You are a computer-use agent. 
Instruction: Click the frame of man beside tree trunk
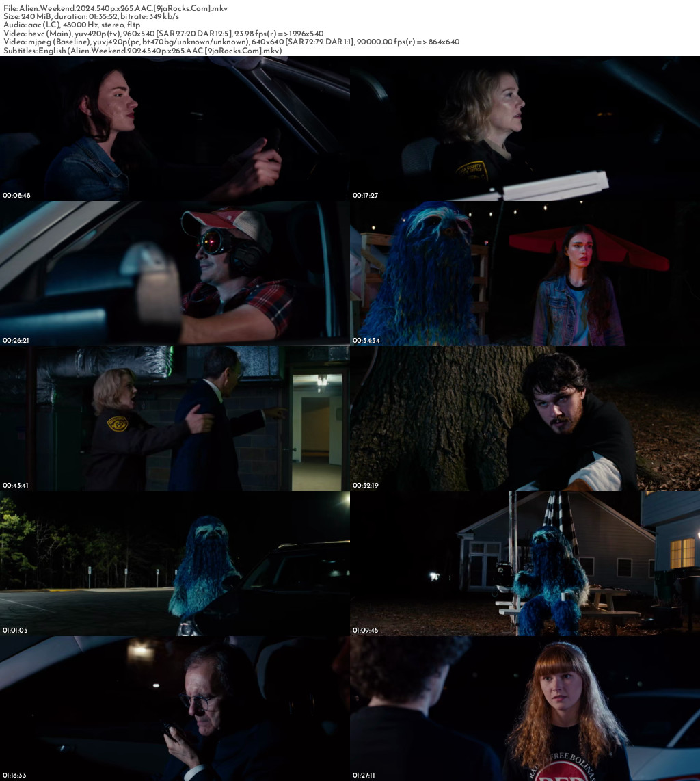[x=525, y=419]
